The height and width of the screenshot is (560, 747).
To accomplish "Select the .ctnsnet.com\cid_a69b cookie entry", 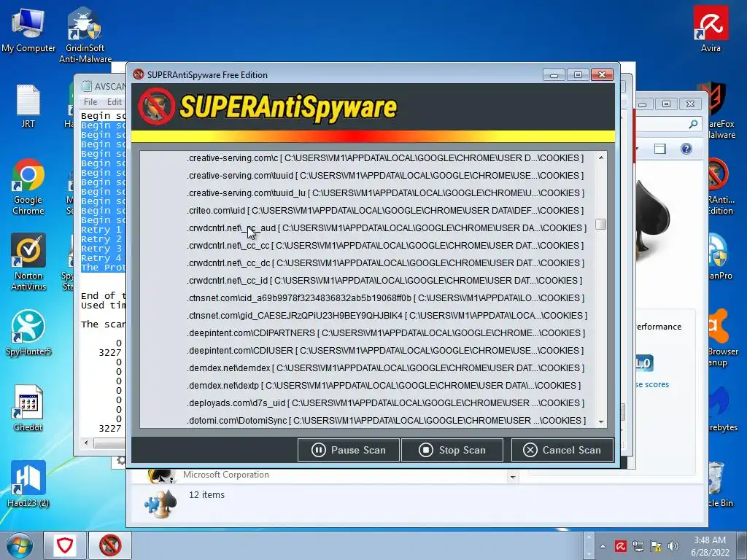I will coord(385,298).
